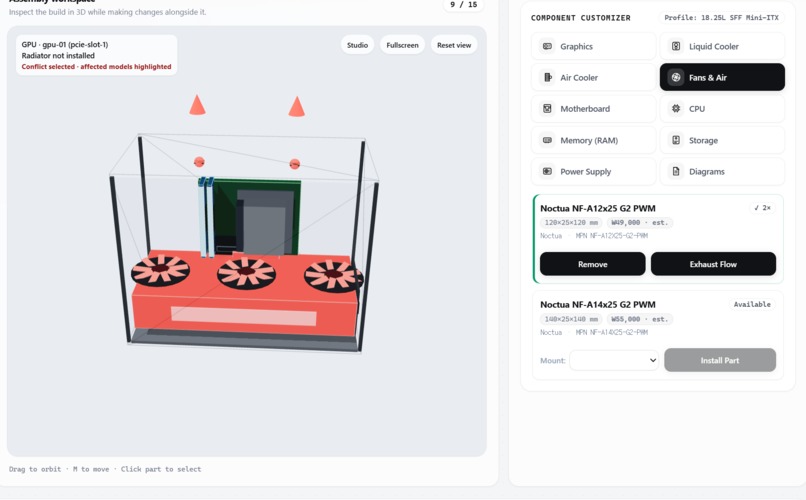806x500 pixels.
Task: Click the 2× installed badge
Action: click(x=762, y=208)
